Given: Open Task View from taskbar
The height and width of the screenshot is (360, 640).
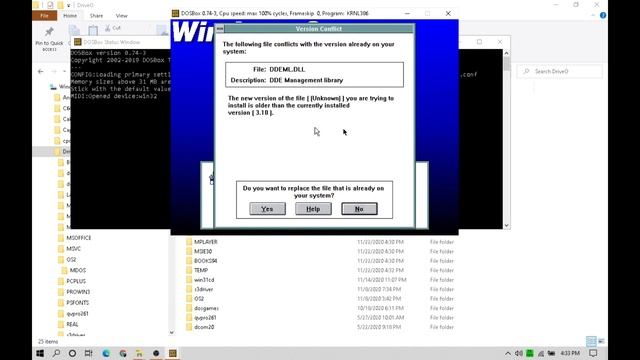Looking at the screenshot, I should point(89,353).
